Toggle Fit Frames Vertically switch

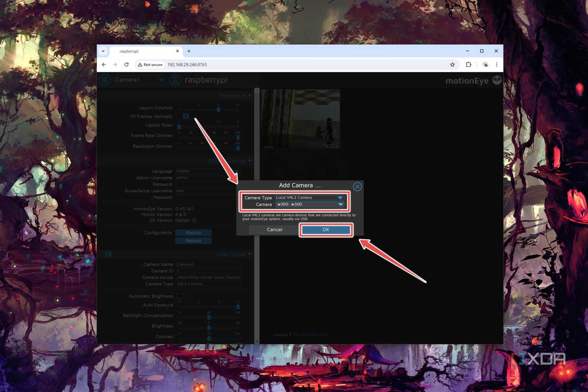pyautogui.click(x=183, y=116)
